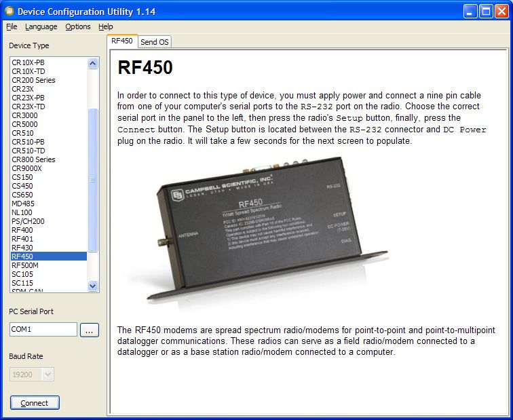The width and height of the screenshot is (513, 420).
Task: Open the serial port browse (...) button
Action: (90, 330)
